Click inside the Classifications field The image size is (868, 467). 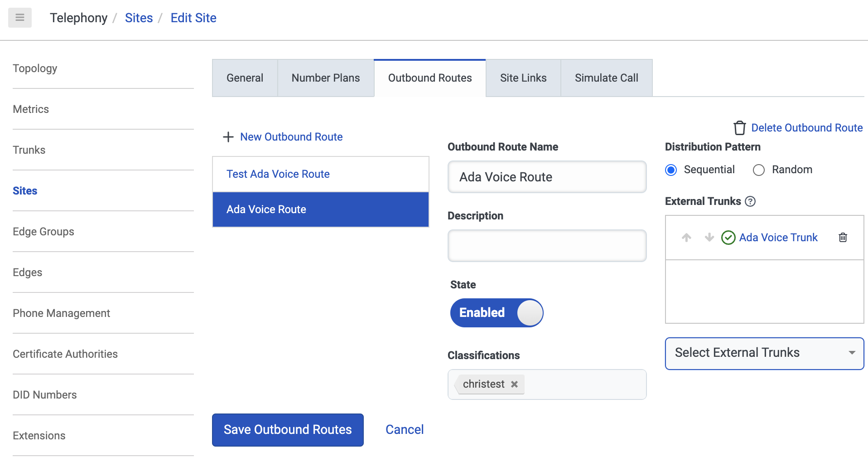[x=584, y=384]
